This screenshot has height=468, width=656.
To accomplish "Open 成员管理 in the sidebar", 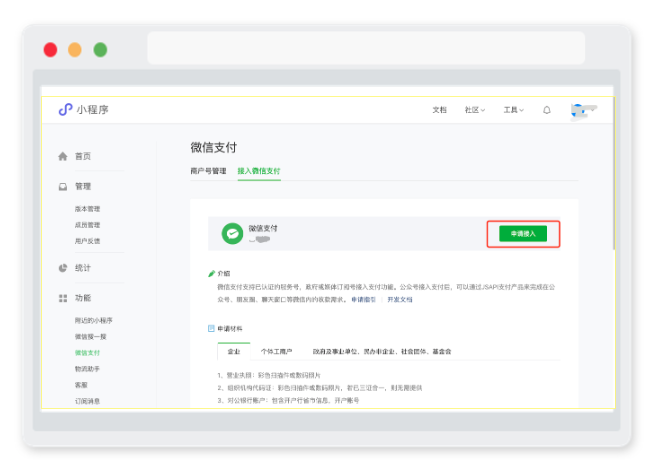I will click(87, 225).
